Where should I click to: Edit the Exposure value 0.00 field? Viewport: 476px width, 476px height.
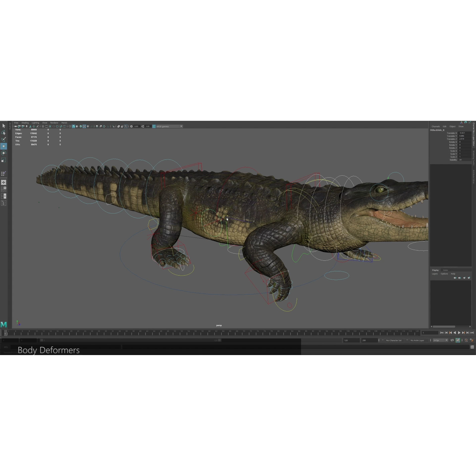(x=137, y=126)
